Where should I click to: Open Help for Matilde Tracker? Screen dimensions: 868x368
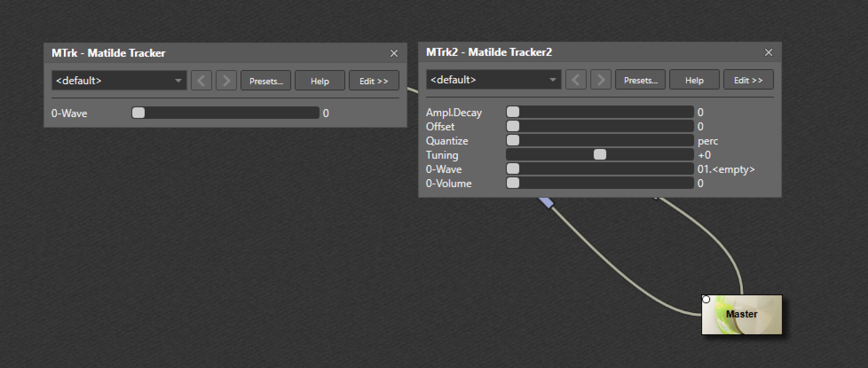coord(320,81)
